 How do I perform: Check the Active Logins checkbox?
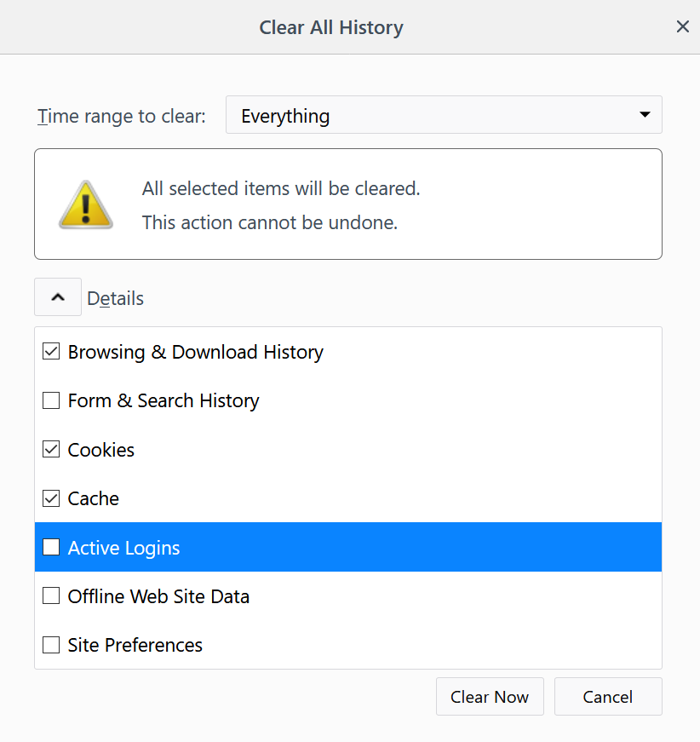point(51,547)
